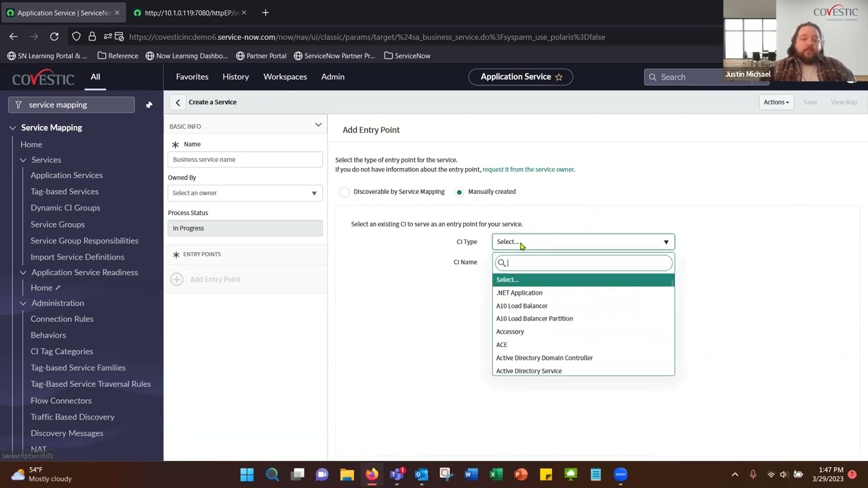The width and height of the screenshot is (868, 488).
Task: Click the shield tracking protection icon
Action: [x=76, y=37]
